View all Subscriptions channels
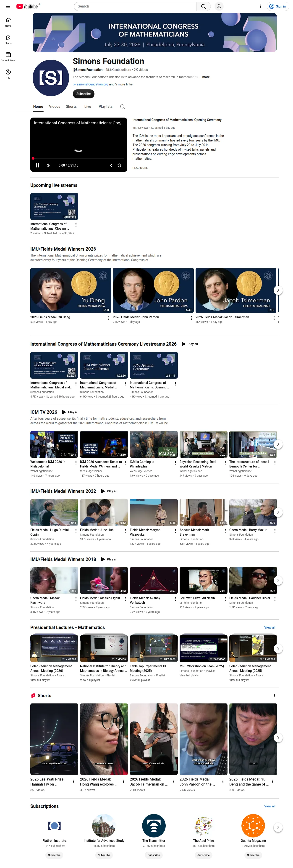This screenshot has width=293, height=868. tap(270, 806)
